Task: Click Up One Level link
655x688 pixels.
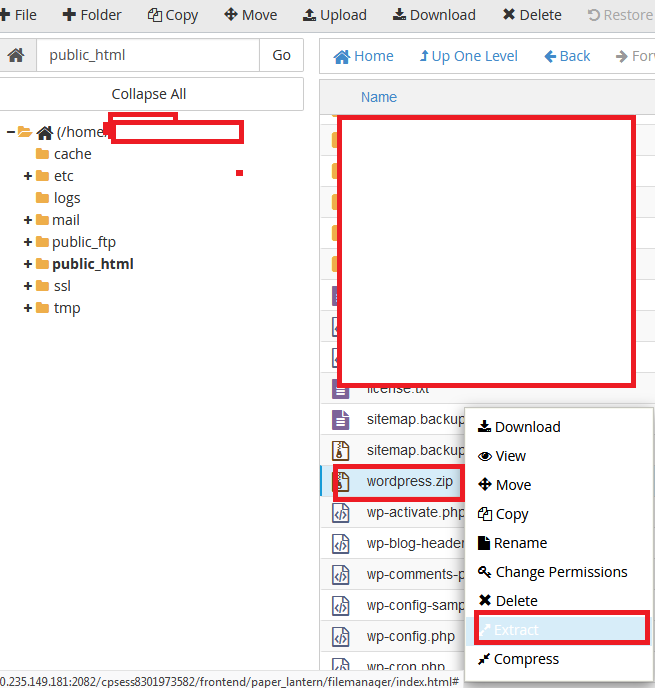Action: (469, 56)
